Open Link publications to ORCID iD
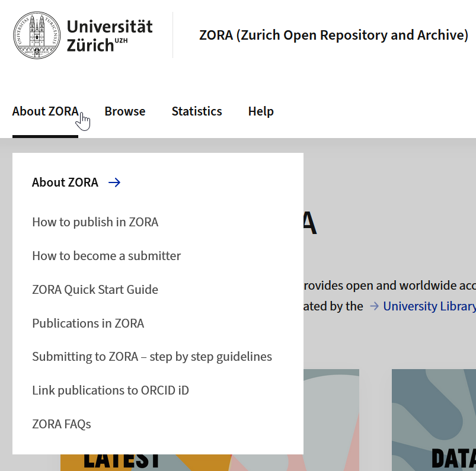The height and width of the screenshot is (471, 476). (110, 390)
